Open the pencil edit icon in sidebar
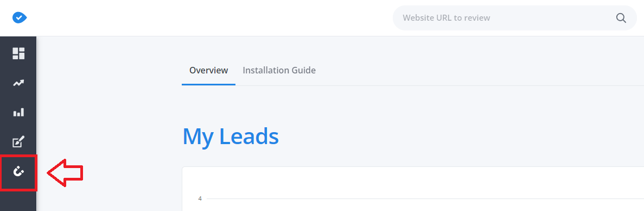This screenshot has width=644, height=211. [x=18, y=141]
